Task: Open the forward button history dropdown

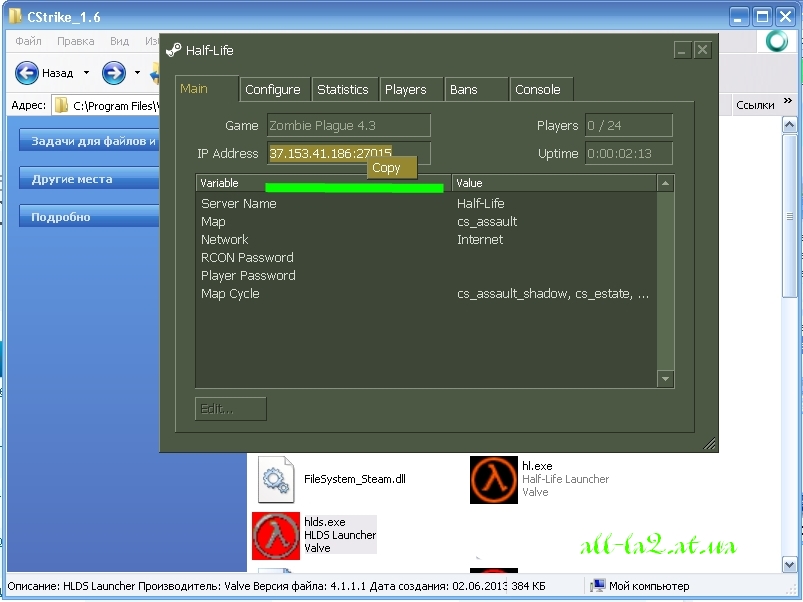Action: 137,73
